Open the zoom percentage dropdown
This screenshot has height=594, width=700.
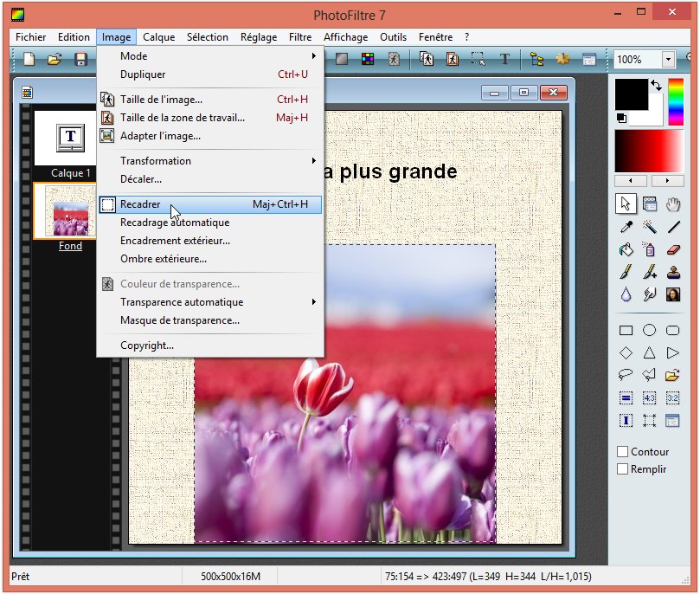click(x=668, y=60)
